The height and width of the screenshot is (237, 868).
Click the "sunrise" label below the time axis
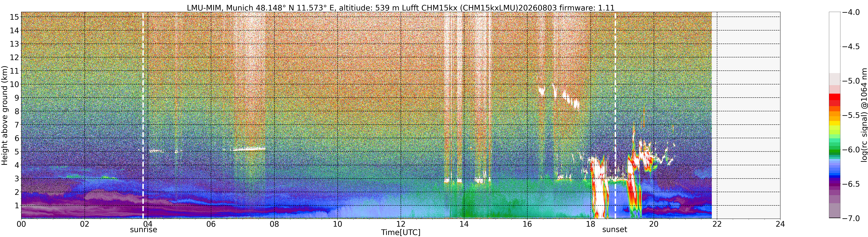pyautogui.click(x=144, y=230)
